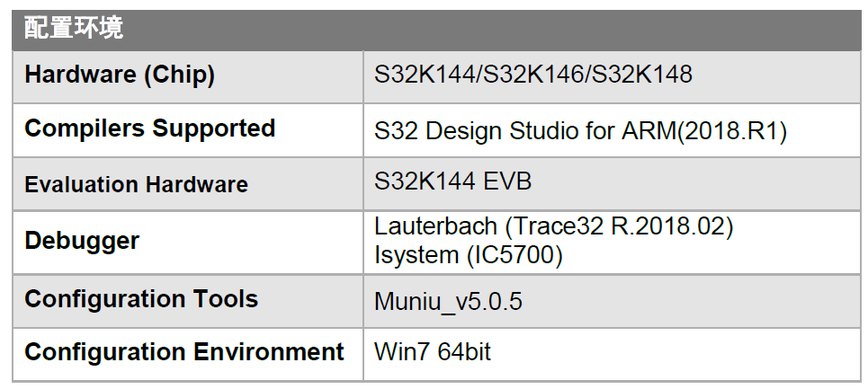Screen dimensions: 868x389
Task: Click the 配置环境 table header
Action: pyautogui.click(x=74, y=28)
